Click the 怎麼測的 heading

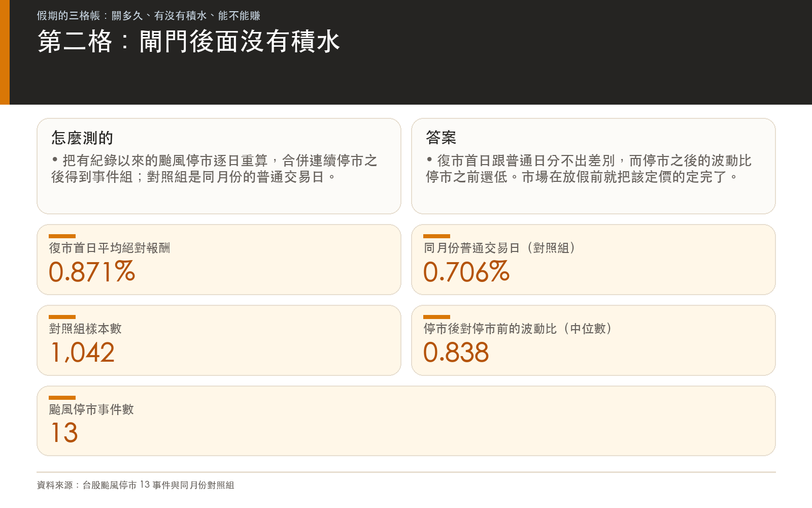(82, 138)
